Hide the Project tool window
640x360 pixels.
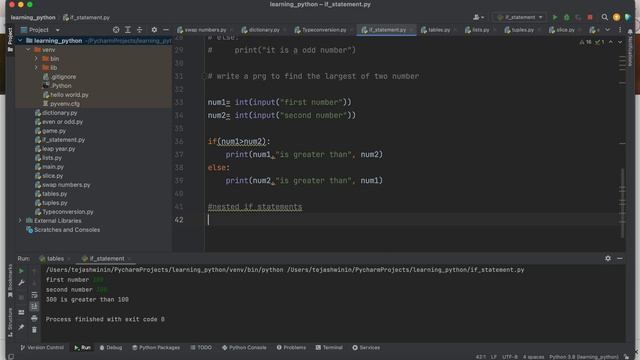(166, 30)
